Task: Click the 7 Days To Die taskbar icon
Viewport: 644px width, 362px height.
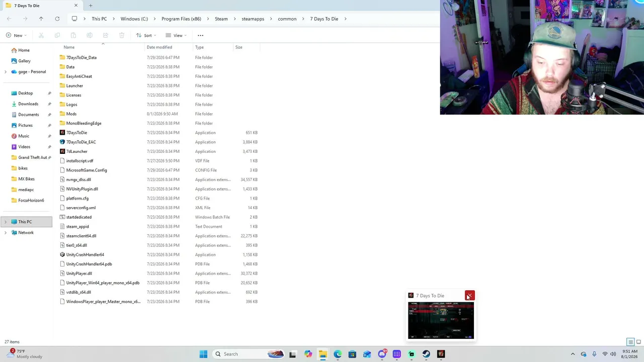Action: click(441, 354)
